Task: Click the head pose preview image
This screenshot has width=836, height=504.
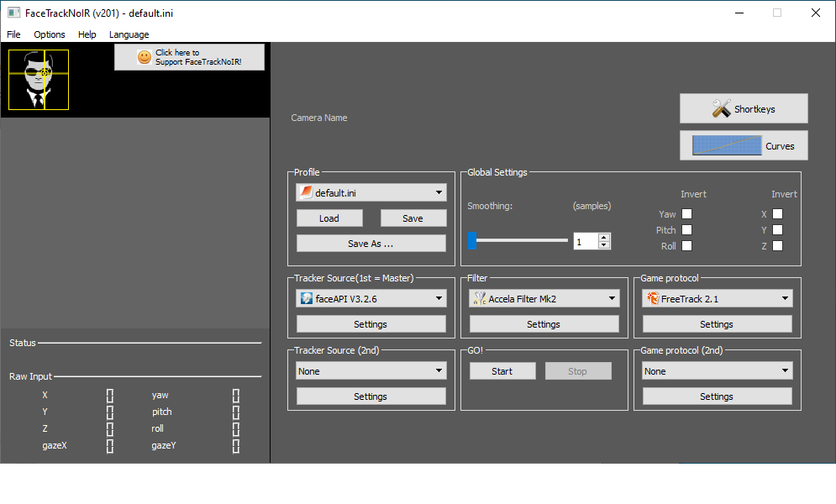Action: click(39, 80)
